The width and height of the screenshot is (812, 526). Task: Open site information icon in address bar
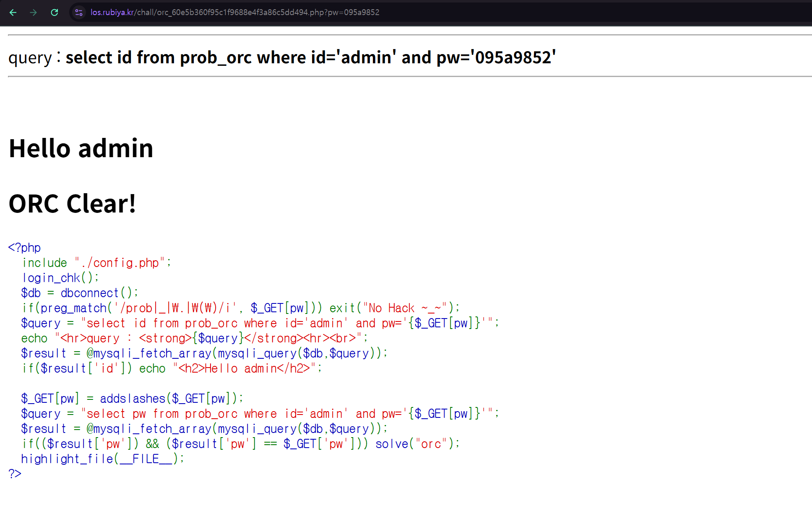tap(79, 13)
